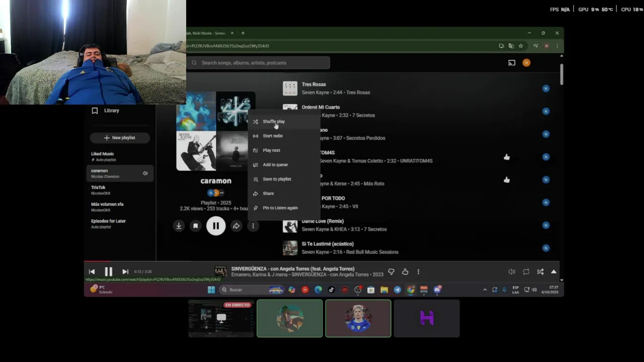Dislike the song SINVERGÜENZA

(391, 272)
